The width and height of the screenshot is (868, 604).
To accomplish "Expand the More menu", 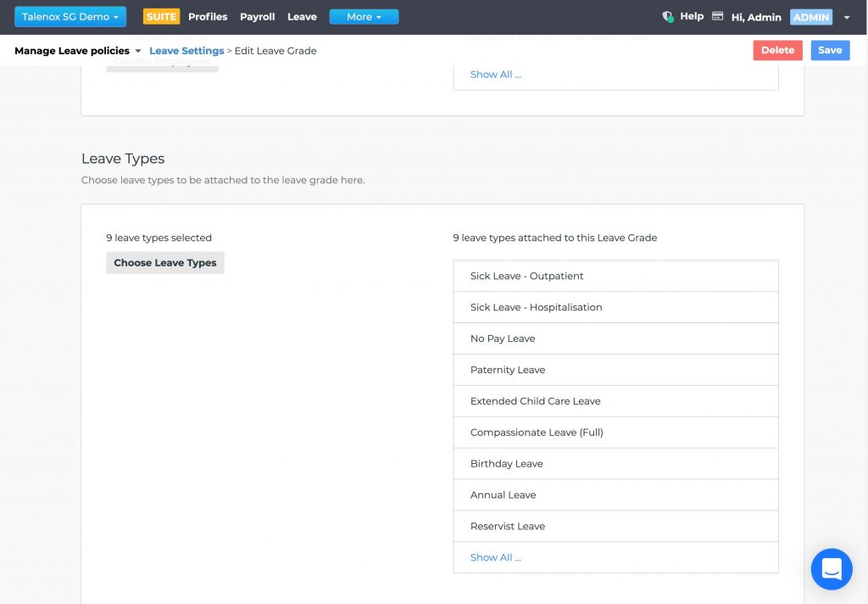I will [364, 17].
